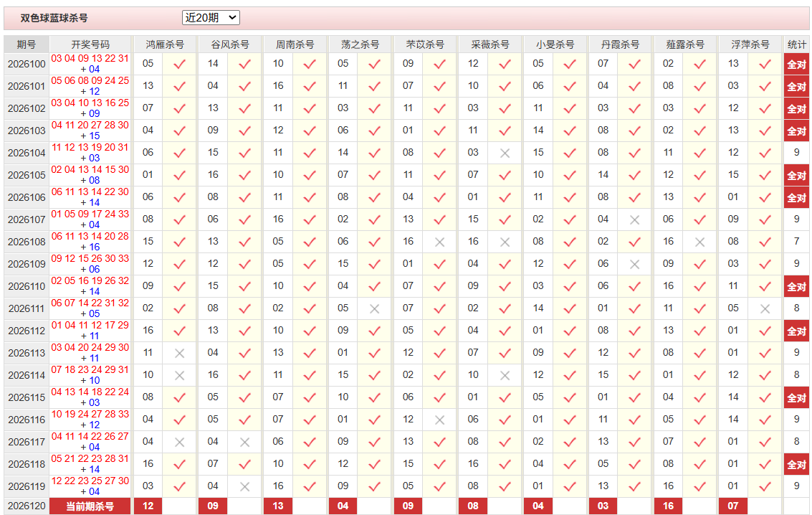Click the 芣苡杀号 column header
Screen dimensions: 812x515
425,44
